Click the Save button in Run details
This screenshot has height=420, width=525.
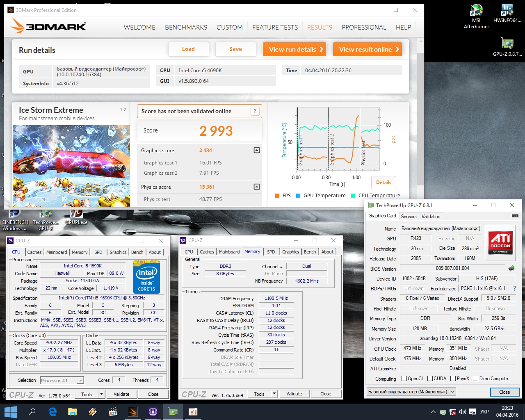[235, 49]
